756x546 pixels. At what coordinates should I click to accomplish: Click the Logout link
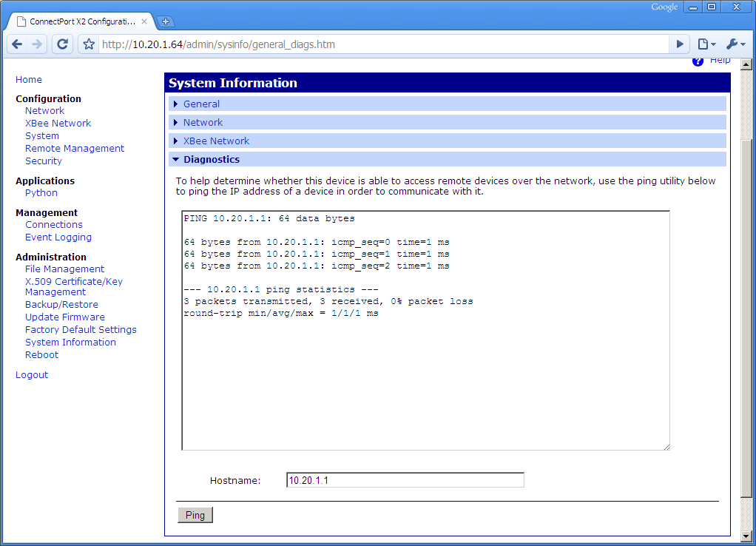pos(32,375)
